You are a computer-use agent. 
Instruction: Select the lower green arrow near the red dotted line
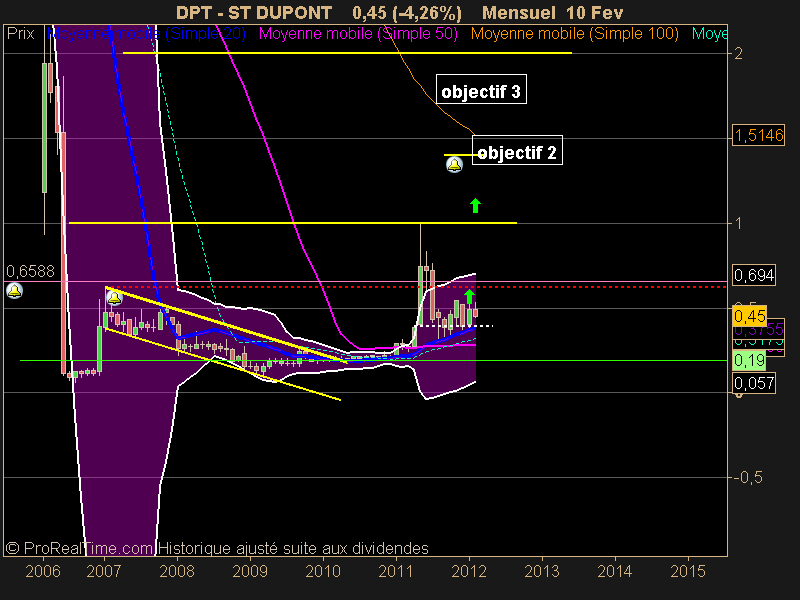469,296
